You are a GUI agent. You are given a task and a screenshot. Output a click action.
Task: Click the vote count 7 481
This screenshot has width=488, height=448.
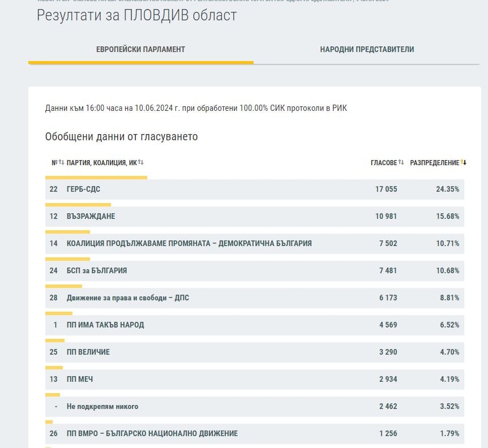[388, 271]
